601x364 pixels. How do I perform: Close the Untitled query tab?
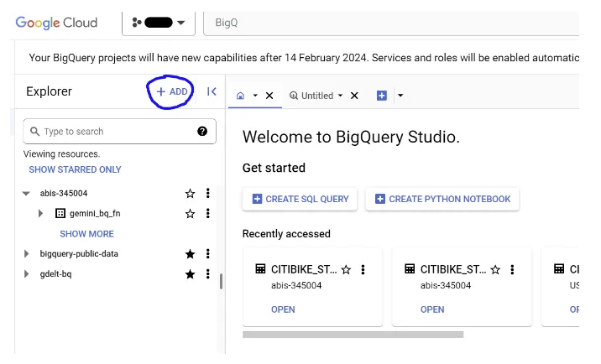[x=354, y=96]
